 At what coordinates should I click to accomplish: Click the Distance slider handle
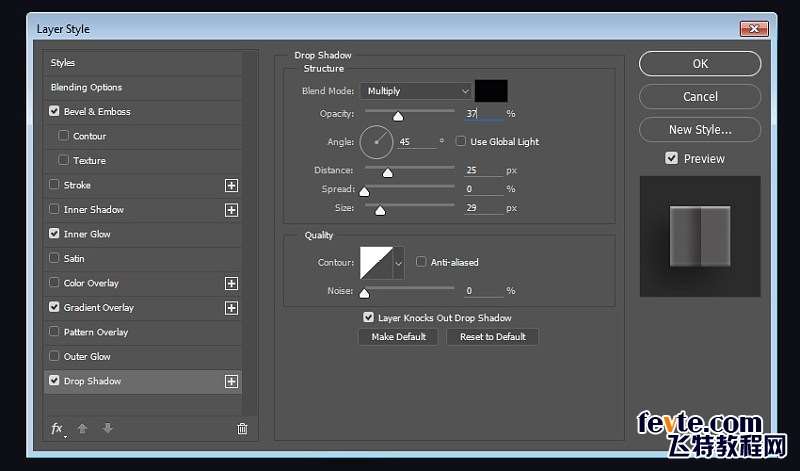(388, 173)
